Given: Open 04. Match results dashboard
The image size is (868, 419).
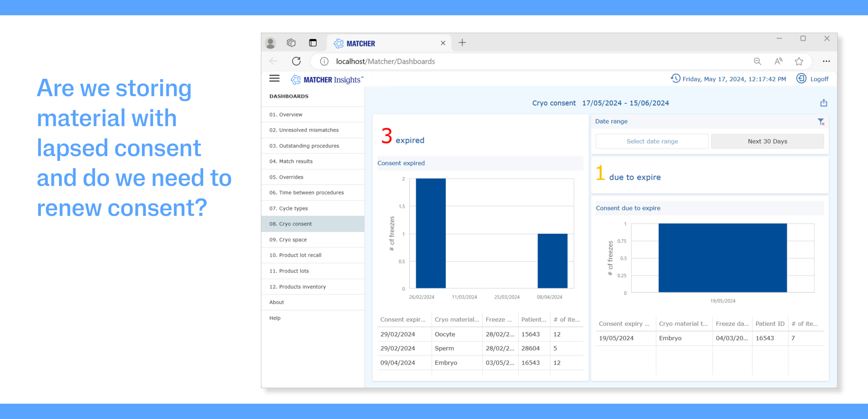Looking at the screenshot, I should [313, 161].
